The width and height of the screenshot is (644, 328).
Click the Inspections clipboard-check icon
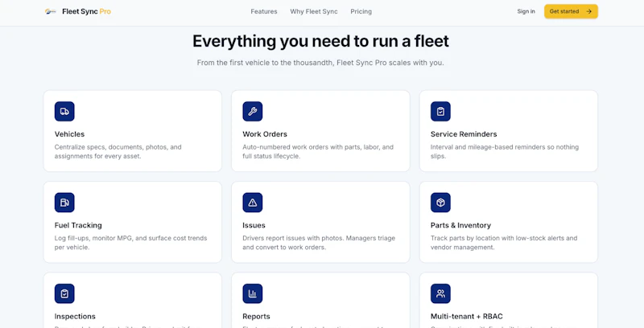click(x=64, y=293)
